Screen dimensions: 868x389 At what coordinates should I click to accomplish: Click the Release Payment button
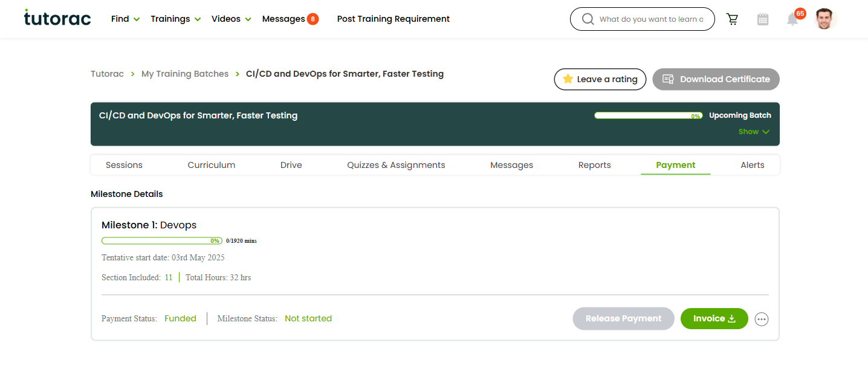[x=624, y=319]
